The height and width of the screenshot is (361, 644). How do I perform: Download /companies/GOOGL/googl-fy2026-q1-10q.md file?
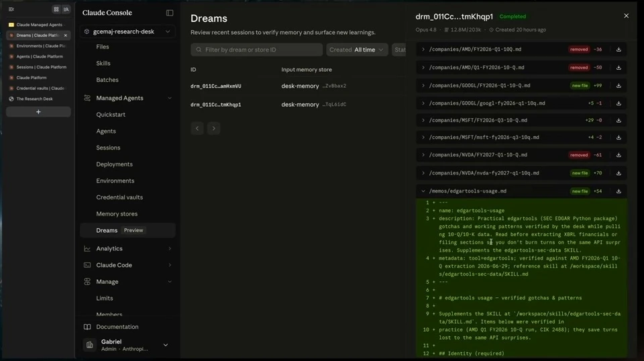619,103
